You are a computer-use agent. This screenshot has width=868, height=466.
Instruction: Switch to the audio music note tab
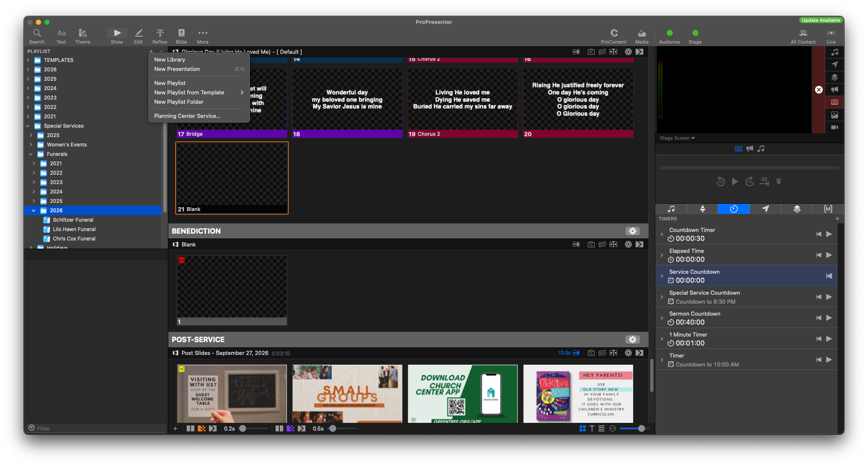pos(671,209)
